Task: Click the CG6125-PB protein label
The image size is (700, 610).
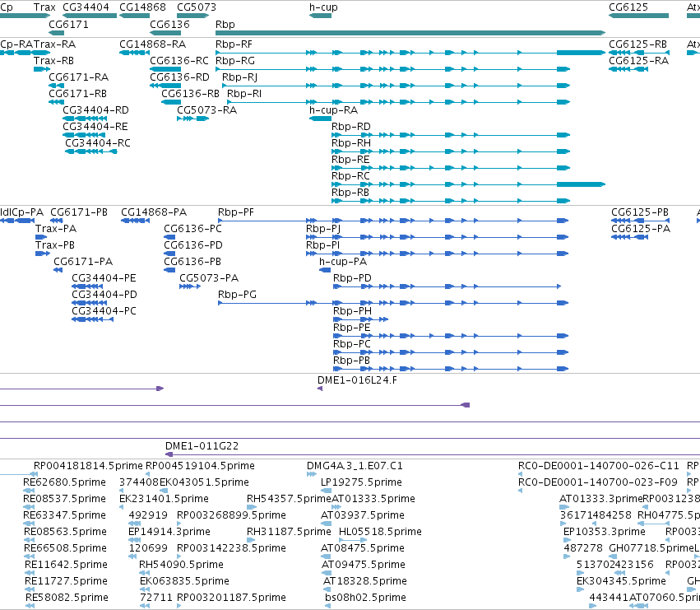Action: (x=640, y=212)
